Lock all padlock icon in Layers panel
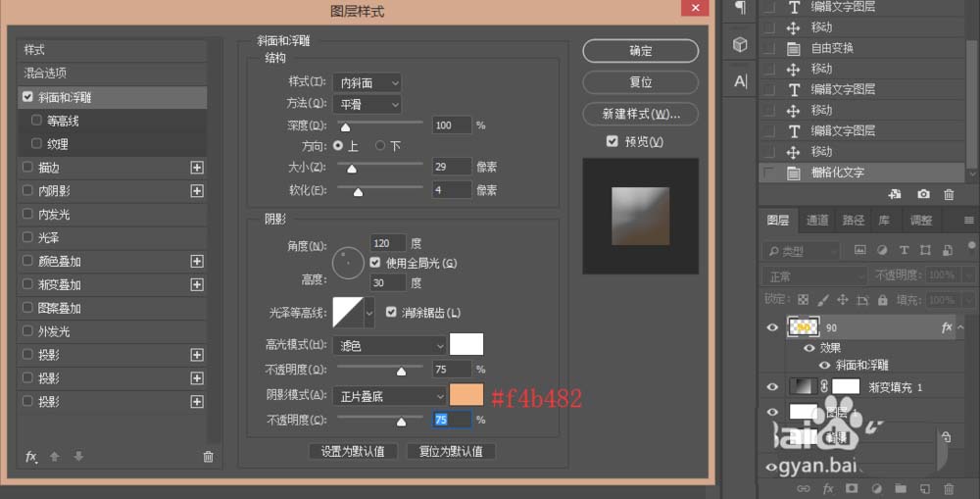The height and width of the screenshot is (499, 980). 883,300
